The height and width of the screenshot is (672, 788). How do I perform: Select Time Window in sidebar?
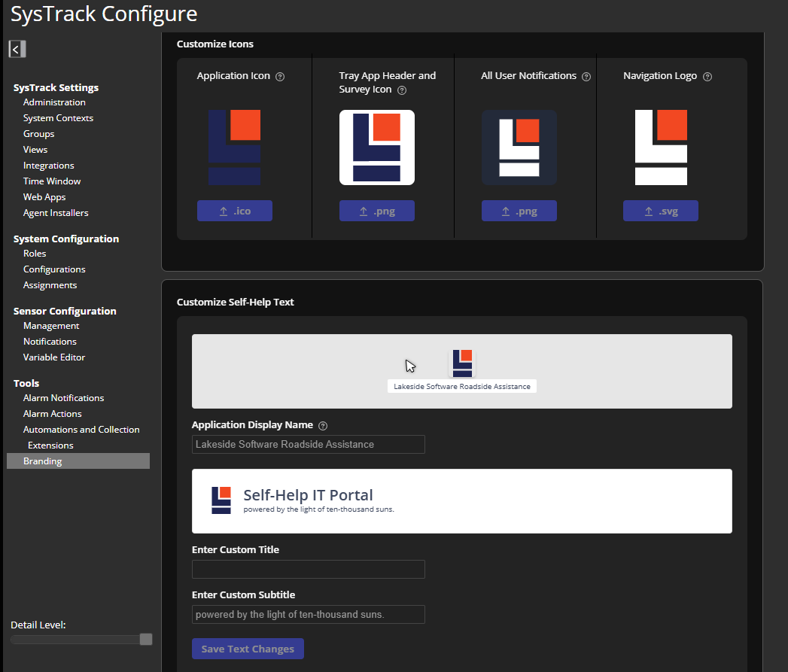[52, 181]
